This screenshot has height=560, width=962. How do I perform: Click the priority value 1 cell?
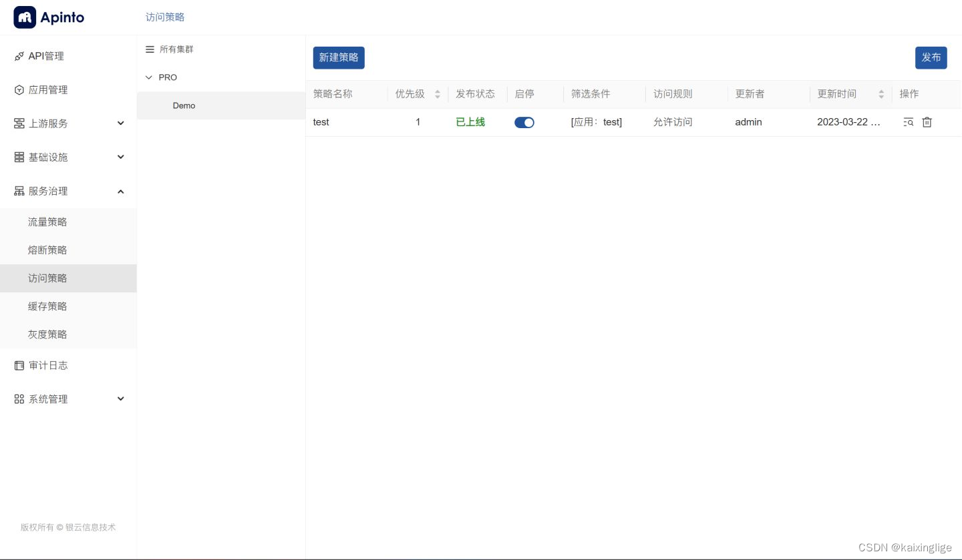418,122
